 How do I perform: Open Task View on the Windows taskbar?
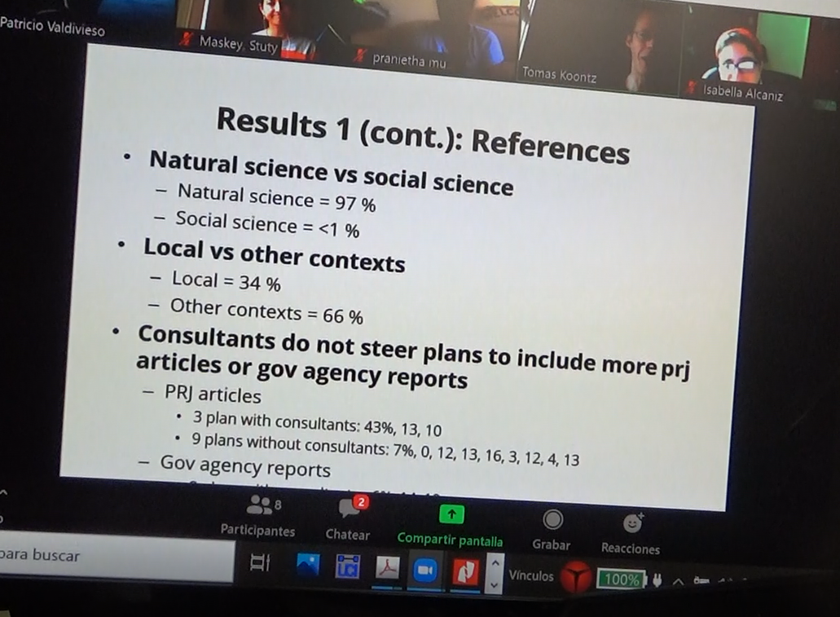(x=260, y=562)
